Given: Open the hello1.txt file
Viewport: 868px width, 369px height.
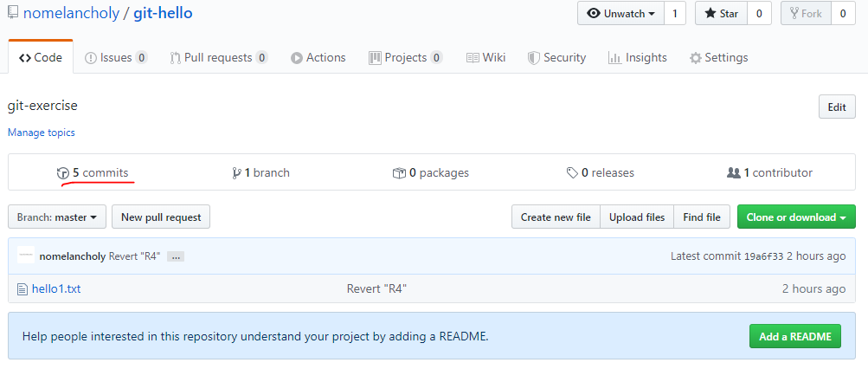Looking at the screenshot, I should point(56,288).
